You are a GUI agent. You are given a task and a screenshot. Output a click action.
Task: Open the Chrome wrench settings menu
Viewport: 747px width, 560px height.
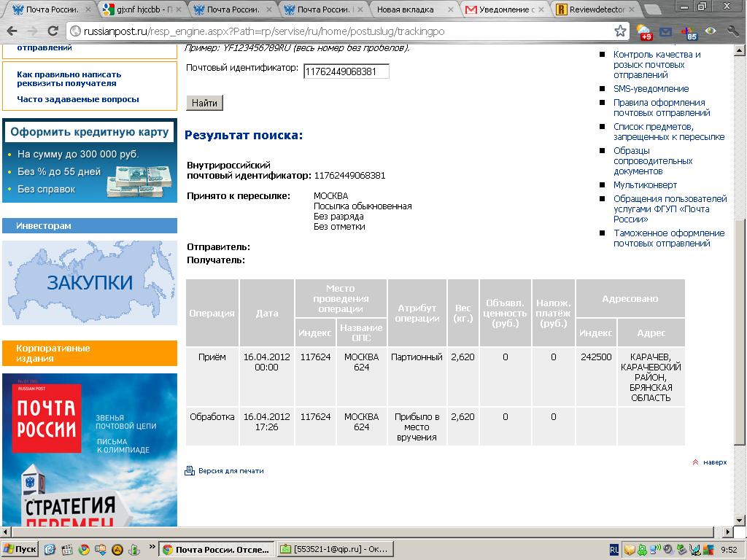tap(732, 31)
